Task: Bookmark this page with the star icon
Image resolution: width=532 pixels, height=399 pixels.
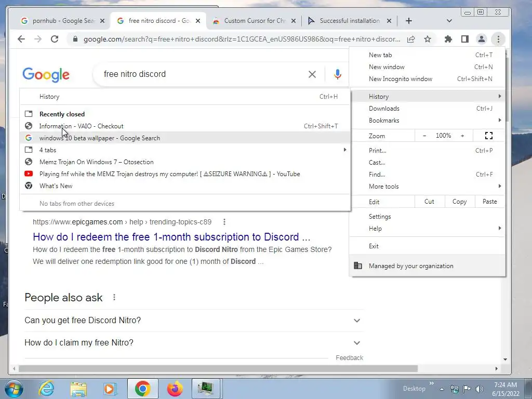Action: click(x=428, y=39)
